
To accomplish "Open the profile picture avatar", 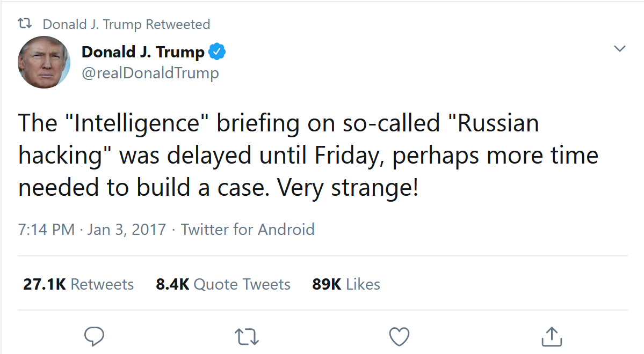I will click(x=44, y=62).
